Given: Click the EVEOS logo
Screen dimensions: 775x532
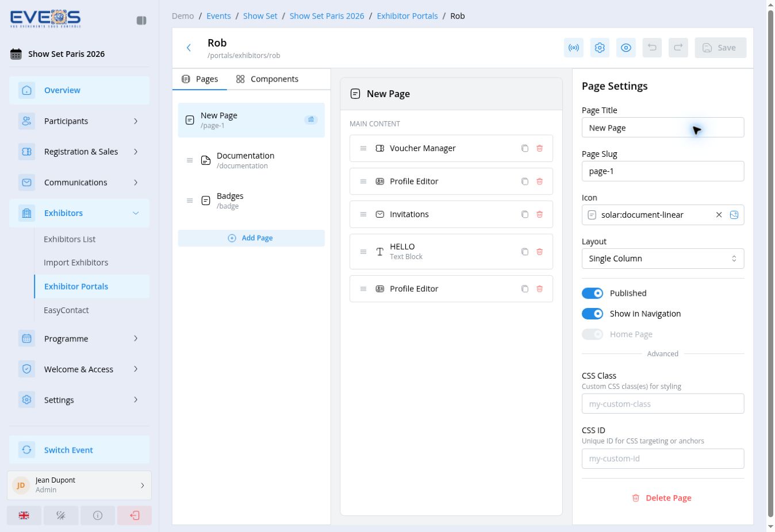Looking at the screenshot, I should coord(45,19).
